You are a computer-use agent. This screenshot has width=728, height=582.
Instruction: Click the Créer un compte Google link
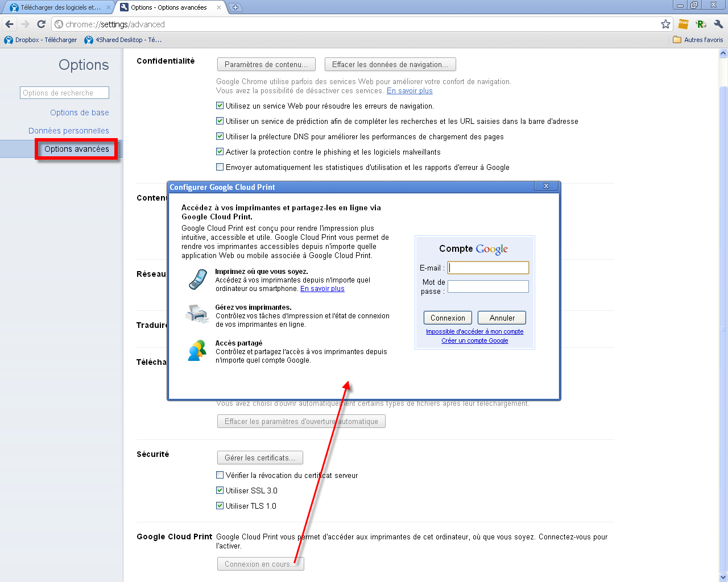click(x=474, y=341)
